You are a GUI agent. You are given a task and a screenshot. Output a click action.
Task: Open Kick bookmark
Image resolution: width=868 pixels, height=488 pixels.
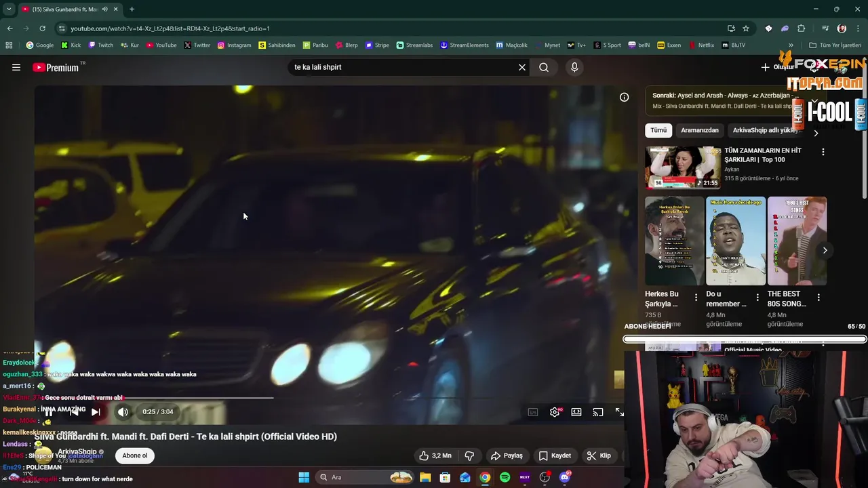point(71,45)
